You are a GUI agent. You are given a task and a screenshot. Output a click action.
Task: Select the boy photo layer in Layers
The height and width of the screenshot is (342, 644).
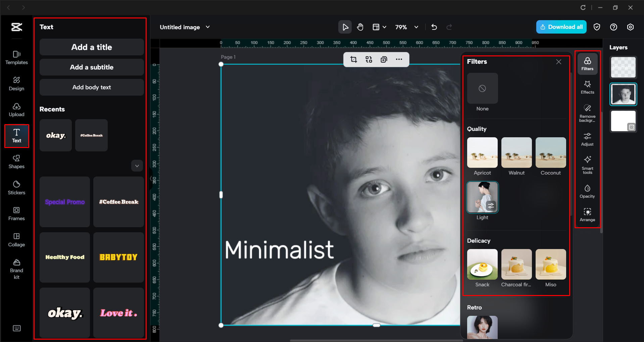(623, 94)
